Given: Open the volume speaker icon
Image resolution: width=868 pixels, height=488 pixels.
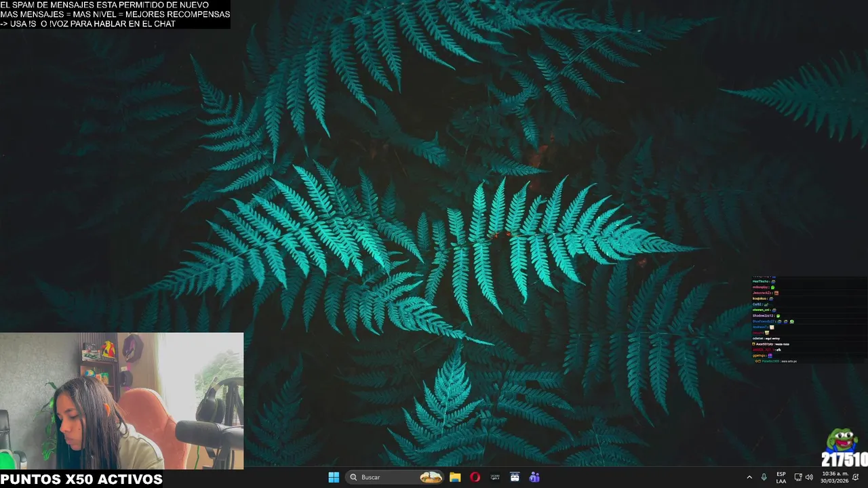Looking at the screenshot, I should tap(809, 477).
